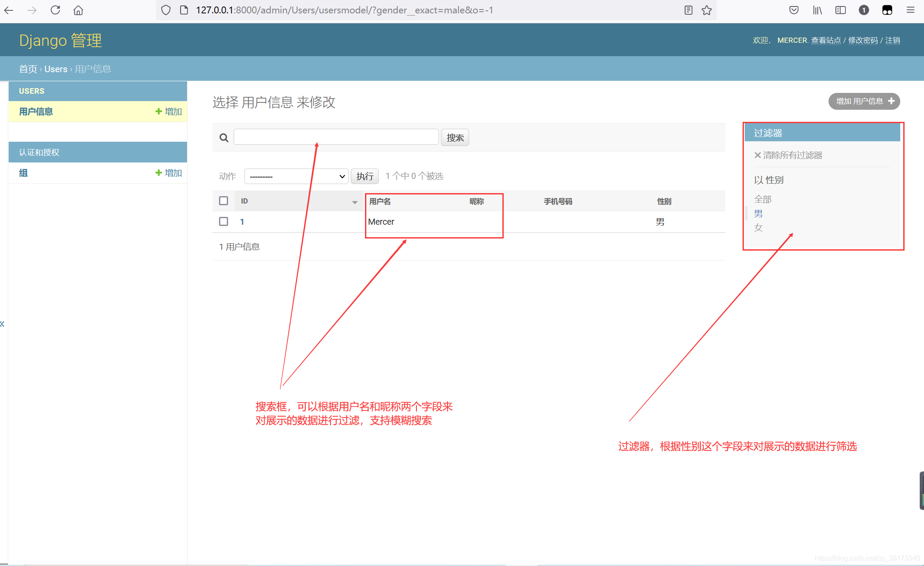Open the account badge icon showing 1
The image size is (924, 566).
click(864, 10)
